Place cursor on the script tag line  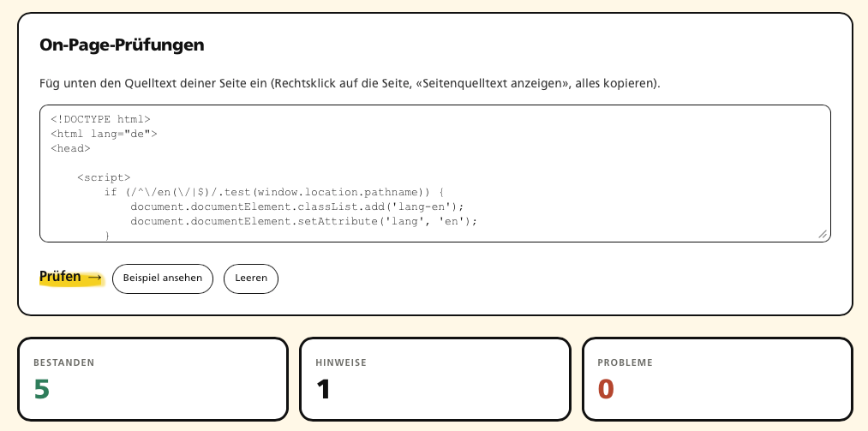104,177
